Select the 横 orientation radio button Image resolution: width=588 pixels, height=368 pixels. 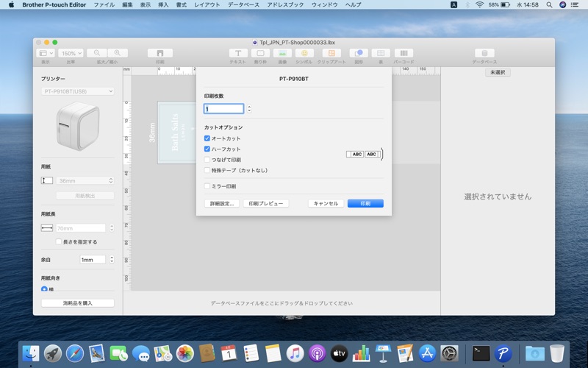(x=44, y=289)
